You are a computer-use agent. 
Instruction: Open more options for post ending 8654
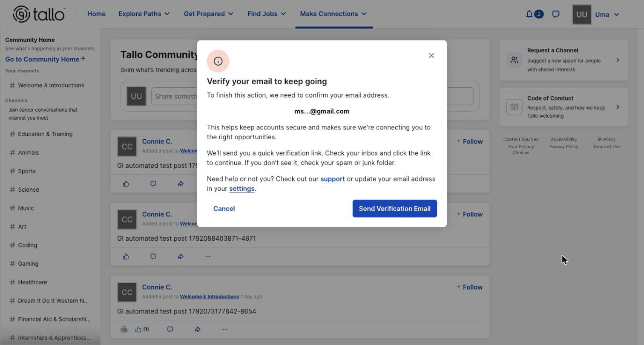pyautogui.click(x=225, y=329)
